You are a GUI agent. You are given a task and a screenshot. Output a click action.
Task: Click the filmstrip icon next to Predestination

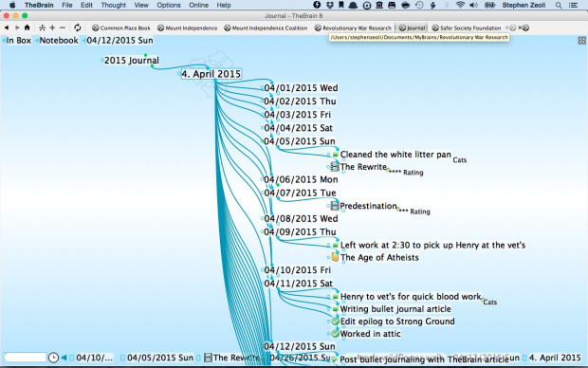[x=335, y=206]
